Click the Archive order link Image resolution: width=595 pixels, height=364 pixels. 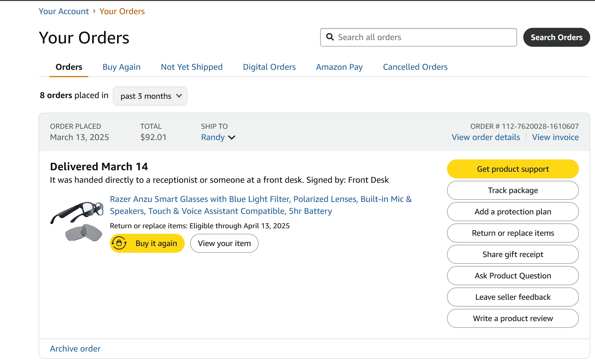pyautogui.click(x=75, y=349)
